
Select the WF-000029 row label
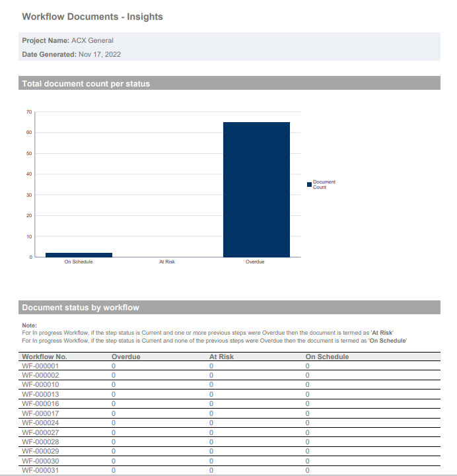[40, 452]
